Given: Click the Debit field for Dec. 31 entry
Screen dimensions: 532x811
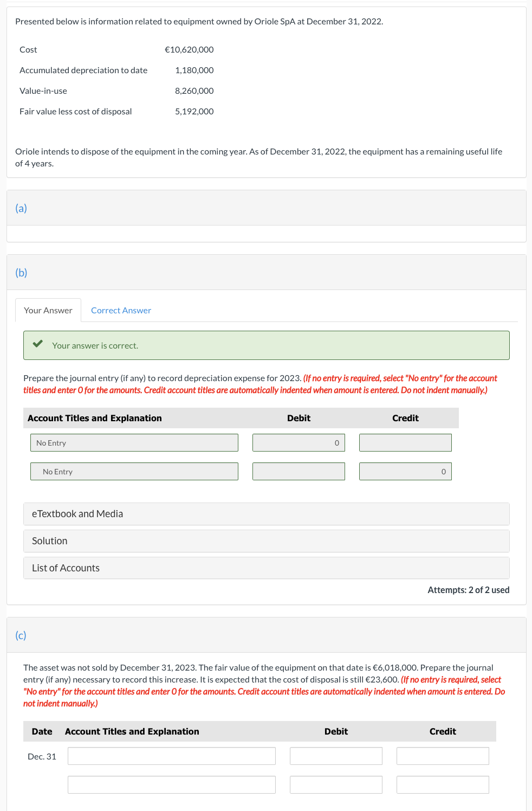Looking at the screenshot, I should pos(336,756).
